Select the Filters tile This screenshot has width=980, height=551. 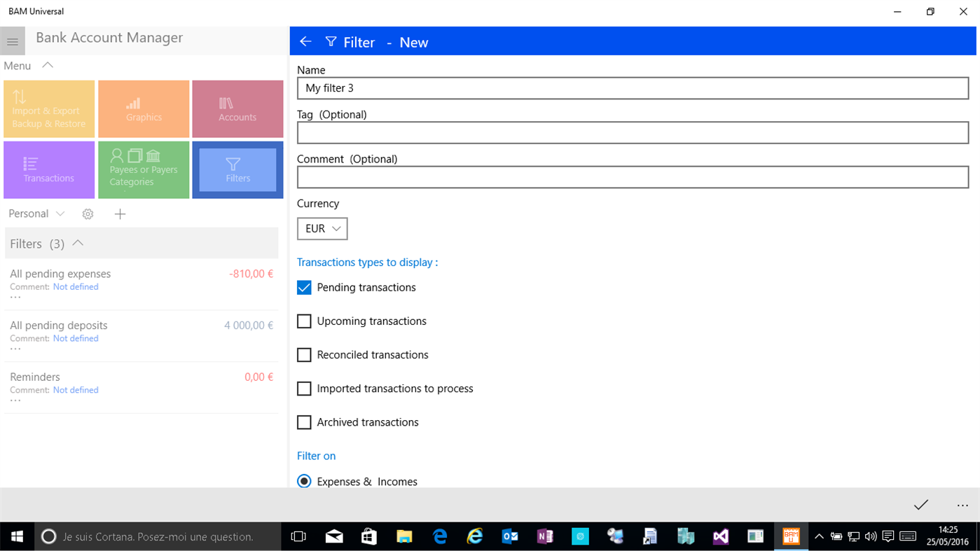click(x=237, y=169)
